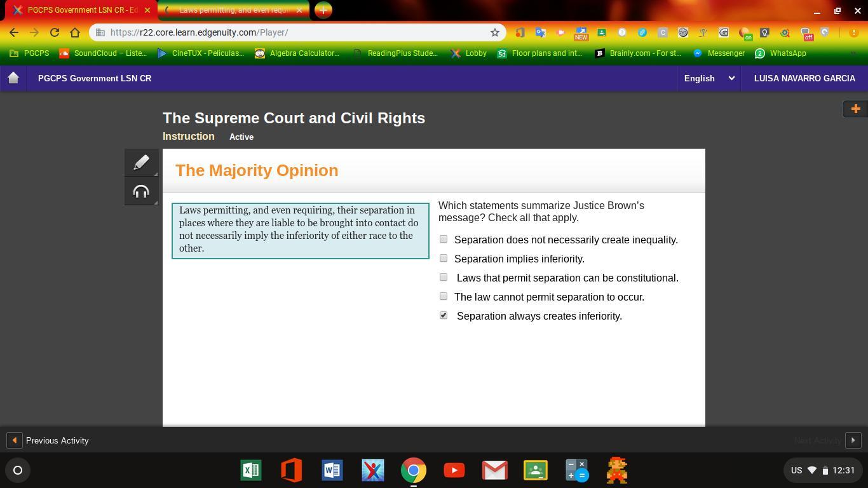The width and height of the screenshot is (868, 488).
Task: Click the 'The Majority Opinion' heading
Action: coord(257,170)
